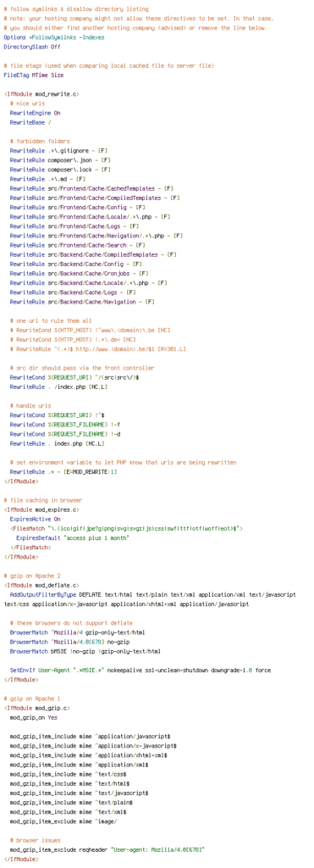Select the 'src/Frontend/Cache/CachedTemplates' rule
314x868 pixels.
[x=91, y=188]
